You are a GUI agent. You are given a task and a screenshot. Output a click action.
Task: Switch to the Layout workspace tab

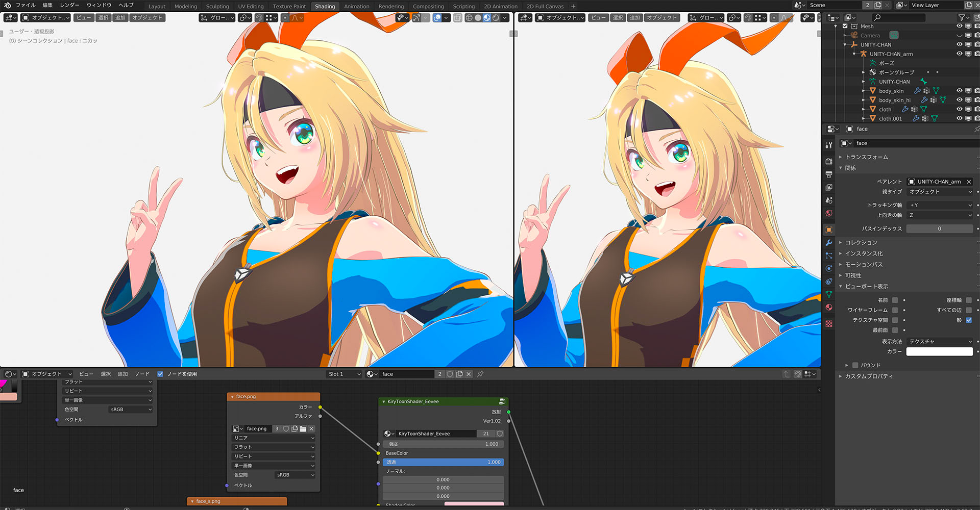[157, 6]
